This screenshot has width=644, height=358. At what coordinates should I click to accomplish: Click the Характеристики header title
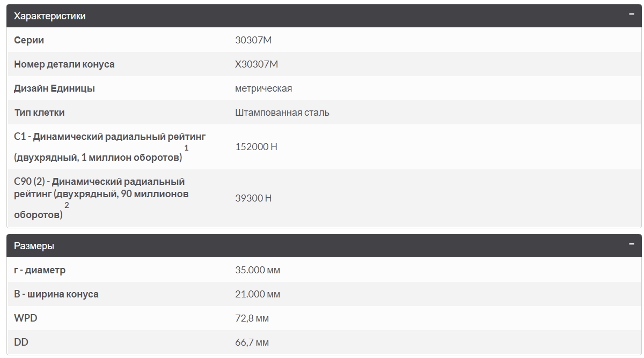click(49, 16)
